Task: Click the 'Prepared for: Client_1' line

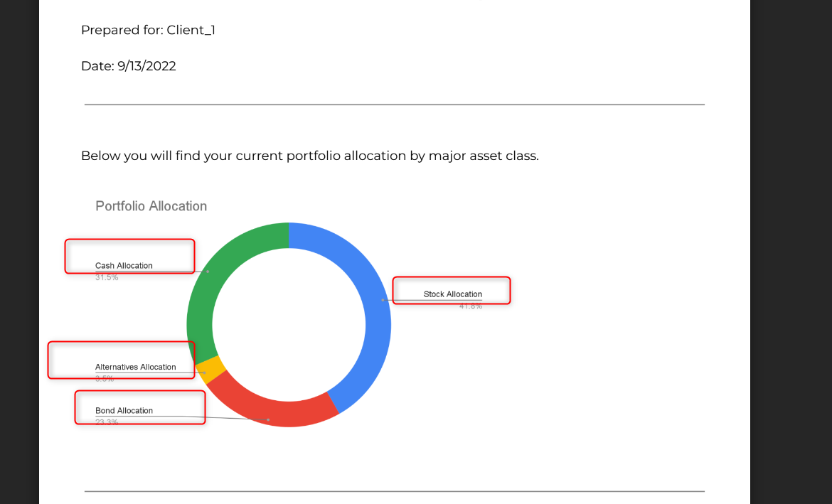Action: coord(148,31)
